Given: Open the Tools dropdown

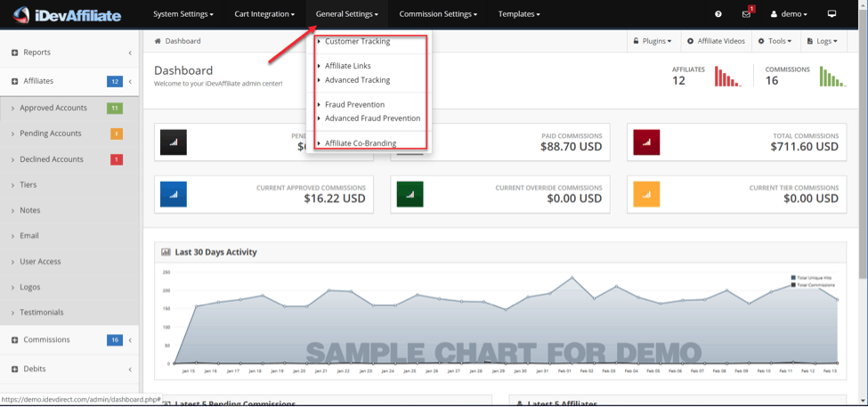Looking at the screenshot, I should pyautogui.click(x=775, y=41).
